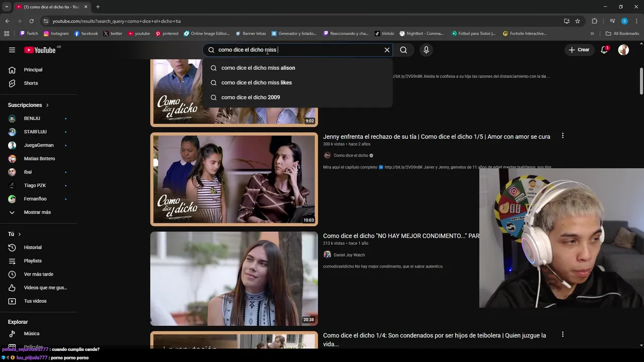Viewport: 644px width, 362px height.
Task: Open the 'Como dice el dicho' channel link
Action: pos(351,155)
